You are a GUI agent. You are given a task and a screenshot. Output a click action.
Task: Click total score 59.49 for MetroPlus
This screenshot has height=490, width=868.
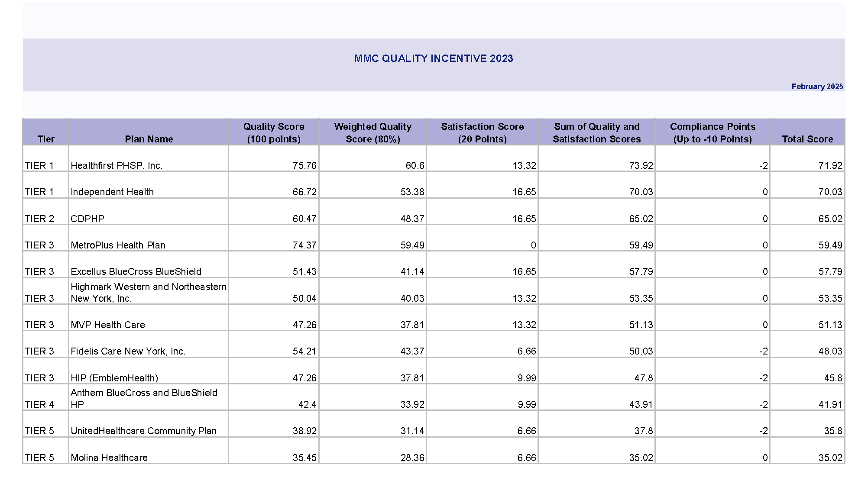(x=830, y=245)
